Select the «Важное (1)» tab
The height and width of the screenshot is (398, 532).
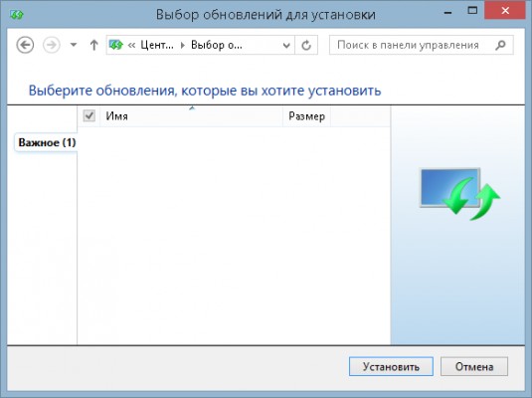coord(46,142)
